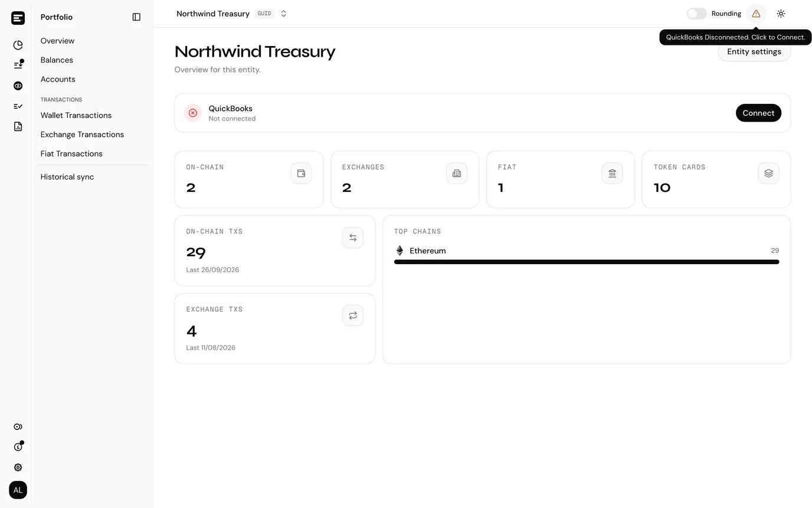Click the "Last 11/08/2026" date text
The height and width of the screenshot is (508, 812).
[211, 348]
